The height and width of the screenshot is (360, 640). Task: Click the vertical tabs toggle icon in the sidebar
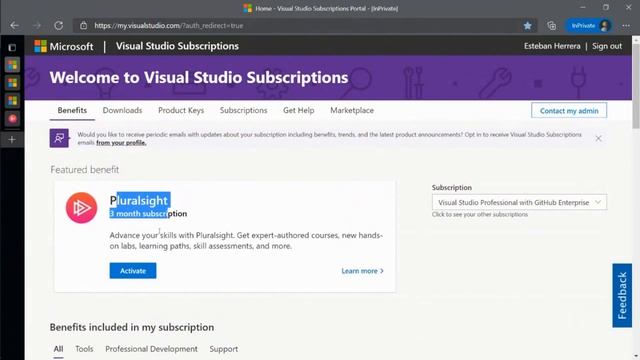(12, 48)
